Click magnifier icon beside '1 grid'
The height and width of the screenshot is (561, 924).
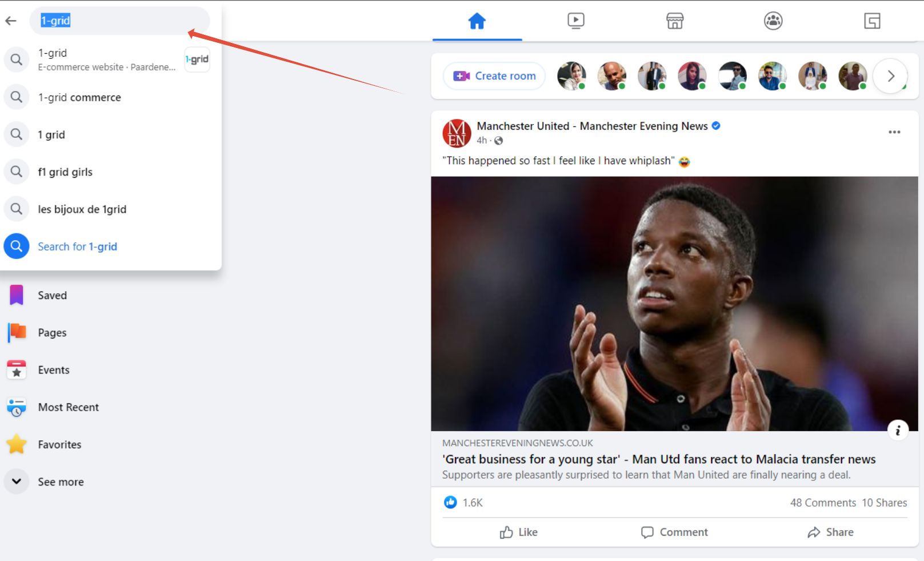tap(17, 134)
